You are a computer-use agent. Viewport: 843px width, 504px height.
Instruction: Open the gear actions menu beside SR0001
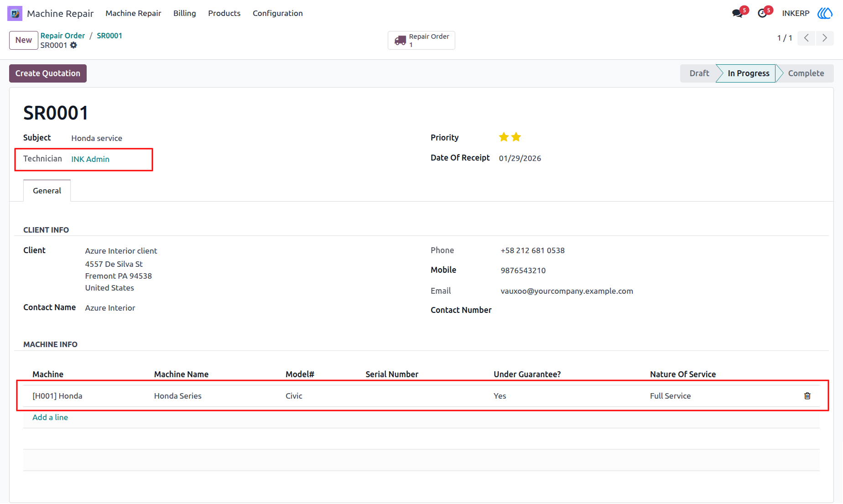click(x=73, y=45)
